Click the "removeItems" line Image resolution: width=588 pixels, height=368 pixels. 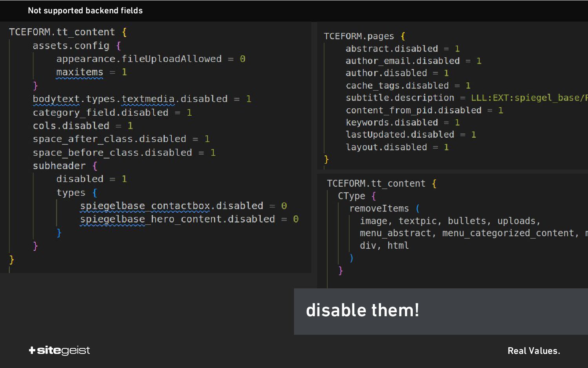379,208
